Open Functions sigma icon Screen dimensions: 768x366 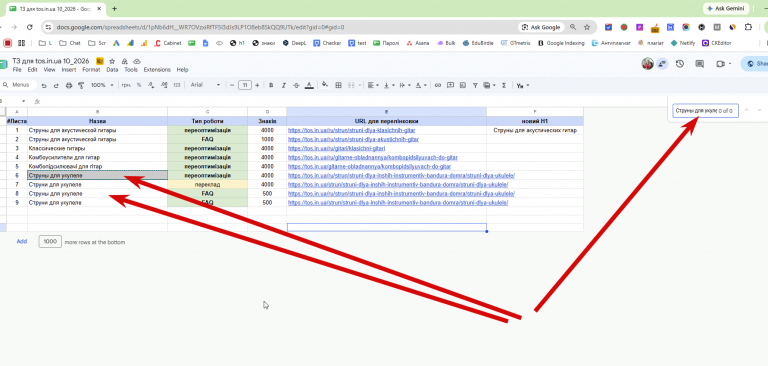coord(504,85)
